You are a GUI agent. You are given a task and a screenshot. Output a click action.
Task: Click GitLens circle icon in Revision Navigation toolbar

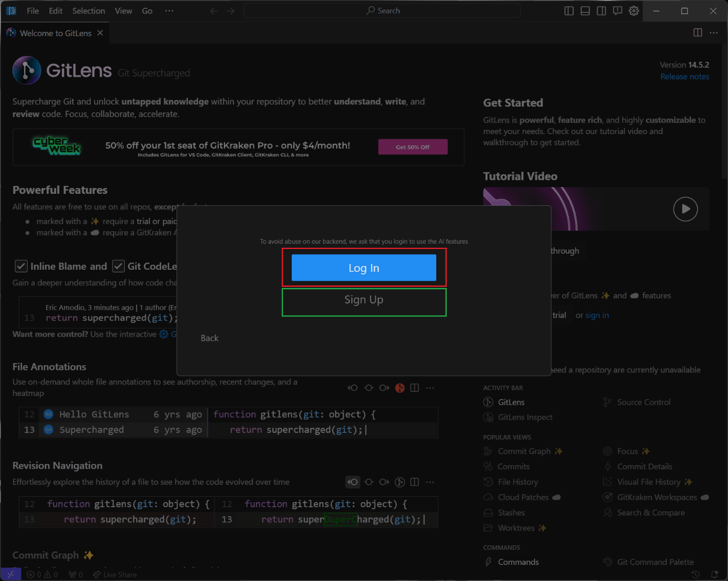(x=399, y=482)
